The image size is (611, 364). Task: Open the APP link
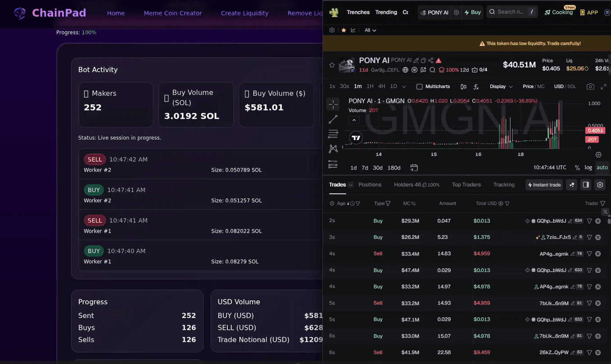click(589, 13)
